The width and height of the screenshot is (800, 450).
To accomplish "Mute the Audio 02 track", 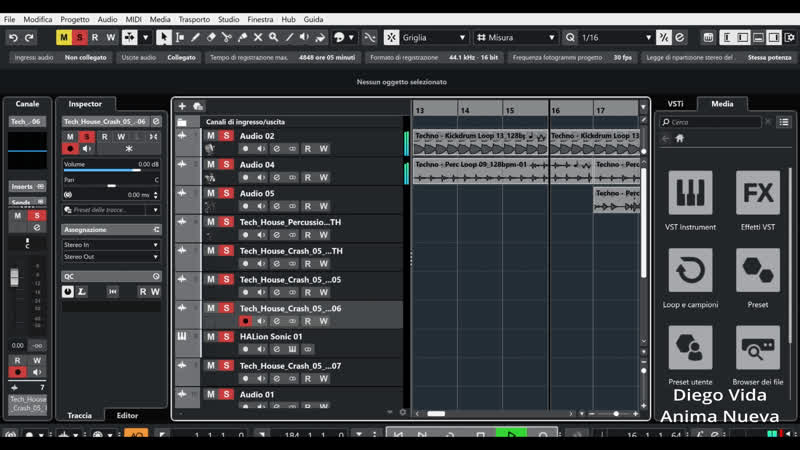I will 211,136.
